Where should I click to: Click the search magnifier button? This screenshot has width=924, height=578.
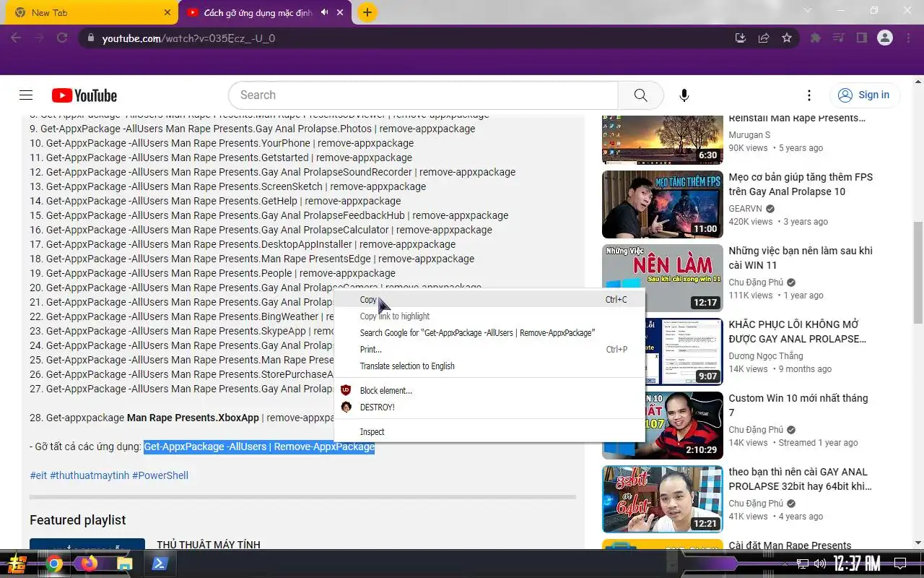point(640,95)
